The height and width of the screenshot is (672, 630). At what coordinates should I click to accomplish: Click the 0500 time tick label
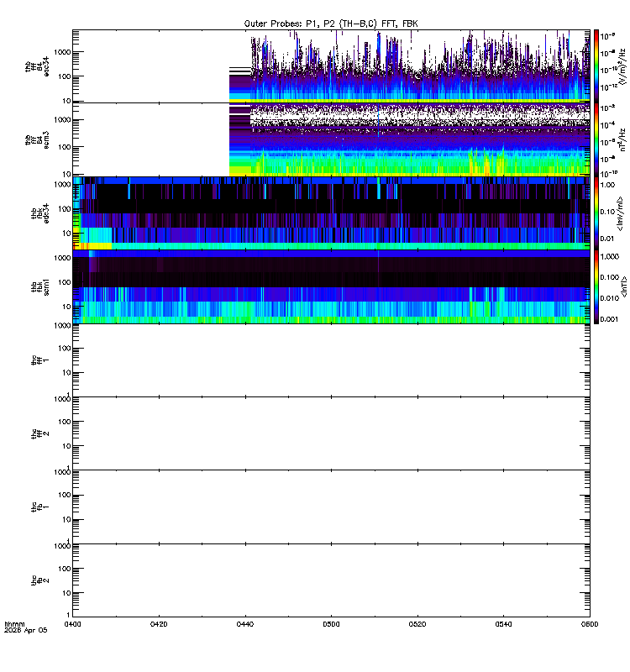331,624
